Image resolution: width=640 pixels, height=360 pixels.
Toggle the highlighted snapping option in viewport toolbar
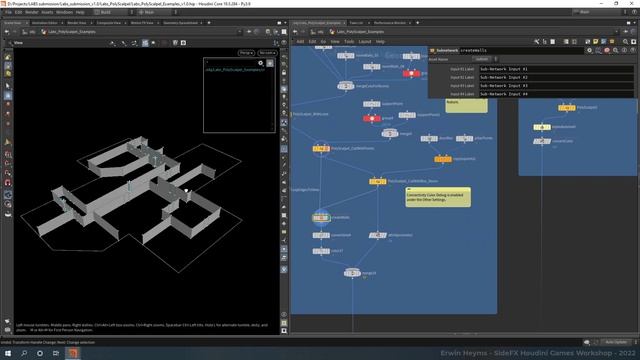click(145, 43)
